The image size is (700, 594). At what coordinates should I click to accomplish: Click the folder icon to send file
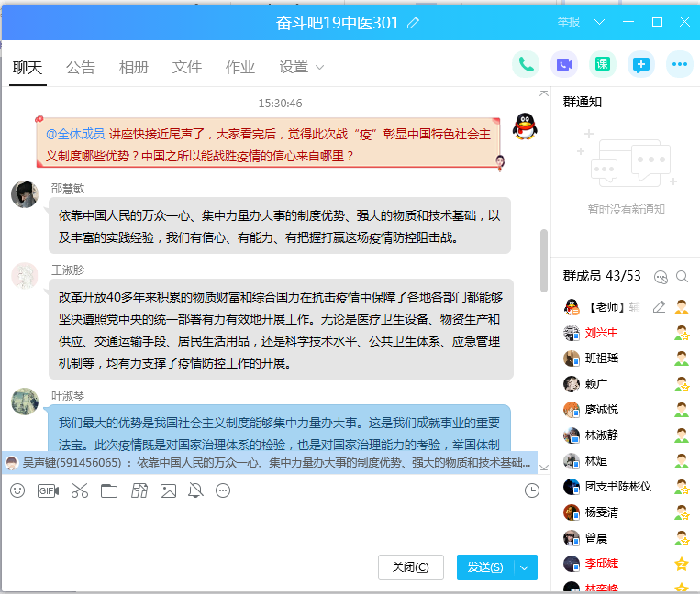109,490
